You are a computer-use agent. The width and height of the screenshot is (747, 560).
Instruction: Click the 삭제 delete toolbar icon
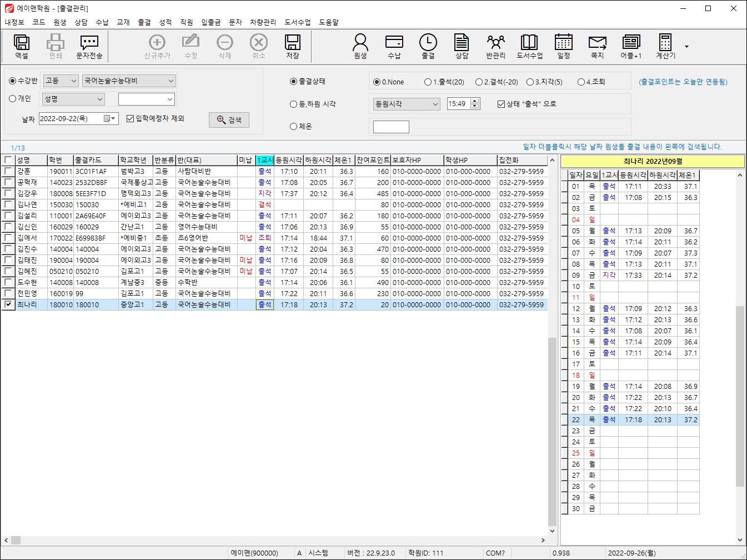tap(225, 46)
